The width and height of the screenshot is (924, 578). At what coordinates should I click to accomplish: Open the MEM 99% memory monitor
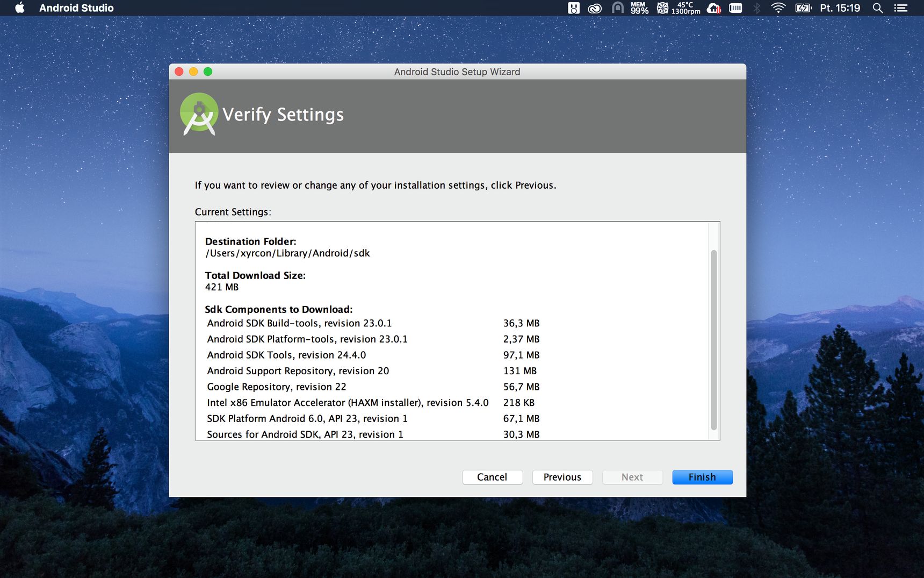(x=639, y=8)
